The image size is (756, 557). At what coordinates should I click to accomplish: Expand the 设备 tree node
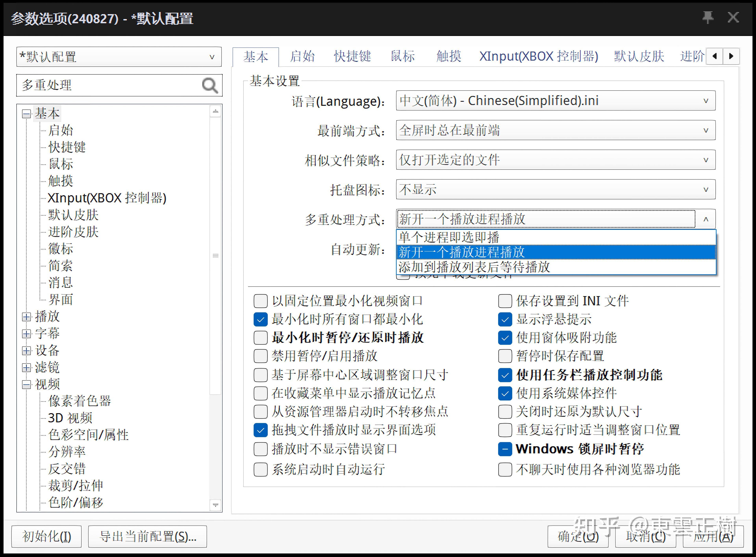click(26, 351)
